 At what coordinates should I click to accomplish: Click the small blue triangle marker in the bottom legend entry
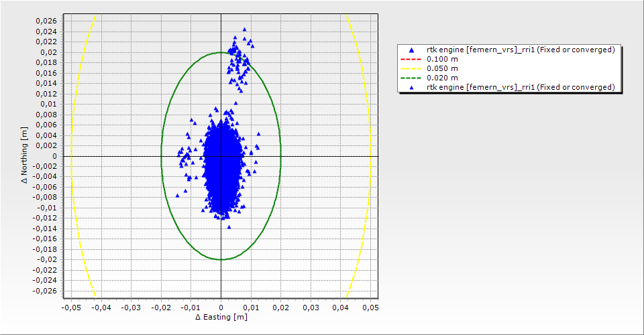[411, 88]
